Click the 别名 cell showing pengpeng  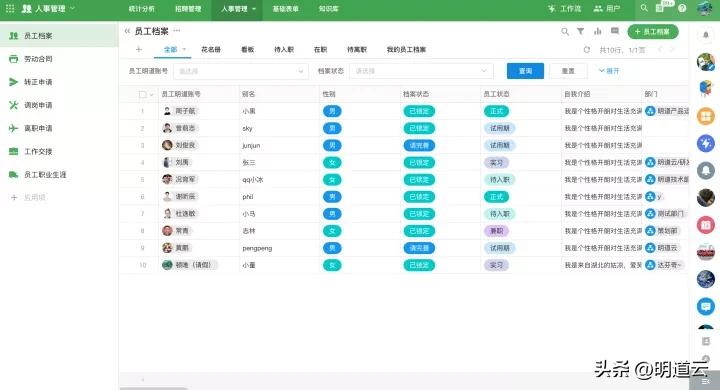tap(257, 248)
